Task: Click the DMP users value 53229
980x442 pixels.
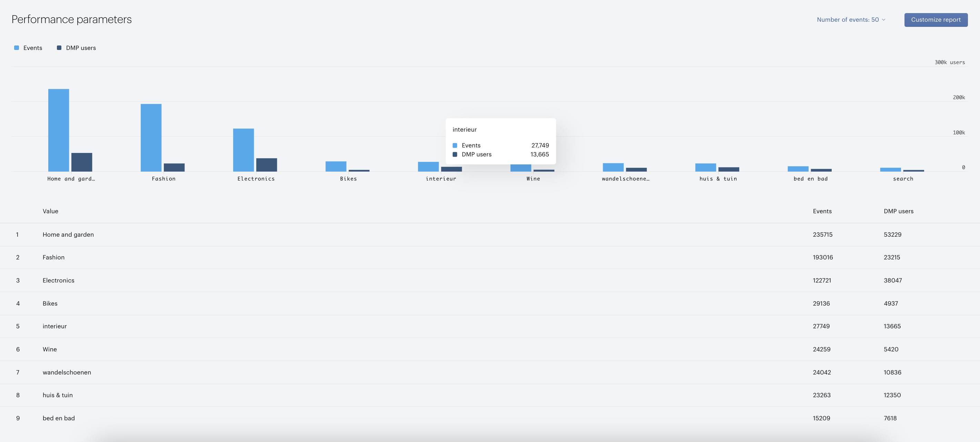Action: (x=892, y=235)
